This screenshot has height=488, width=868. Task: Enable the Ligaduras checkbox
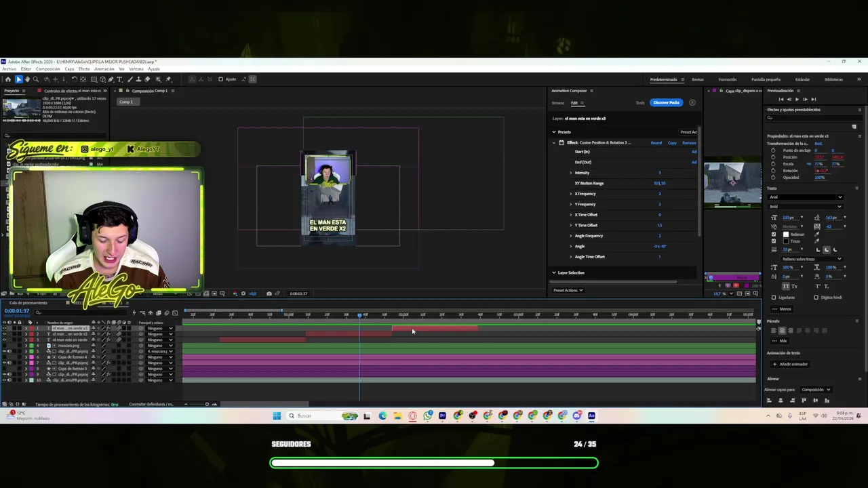[774, 298]
